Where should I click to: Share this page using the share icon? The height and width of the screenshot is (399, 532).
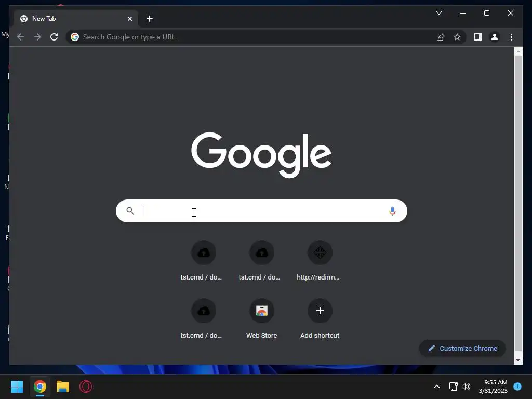click(x=441, y=37)
